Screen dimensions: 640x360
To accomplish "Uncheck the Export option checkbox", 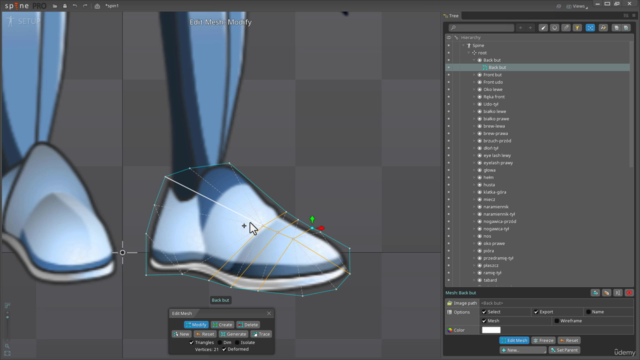I will 536,312.
